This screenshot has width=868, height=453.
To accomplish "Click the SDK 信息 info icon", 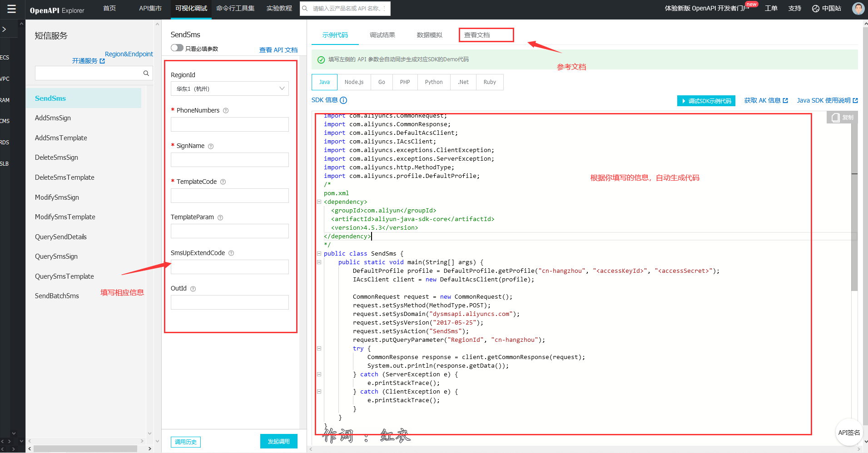I will 343,100.
